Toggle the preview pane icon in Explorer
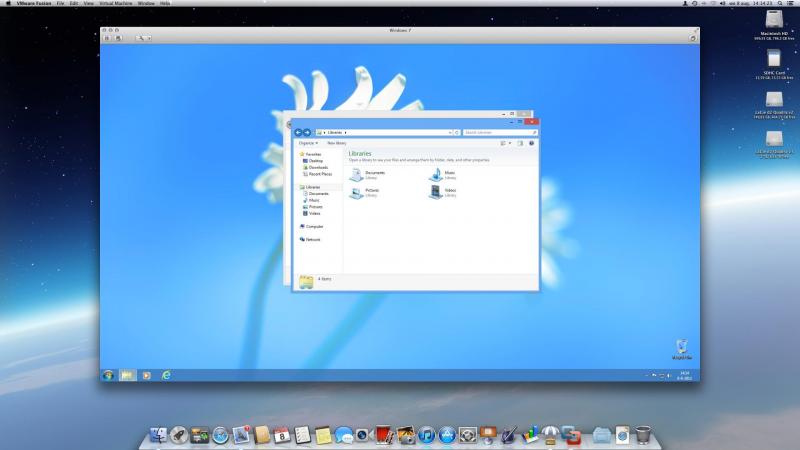The image size is (800, 450). tap(520, 143)
